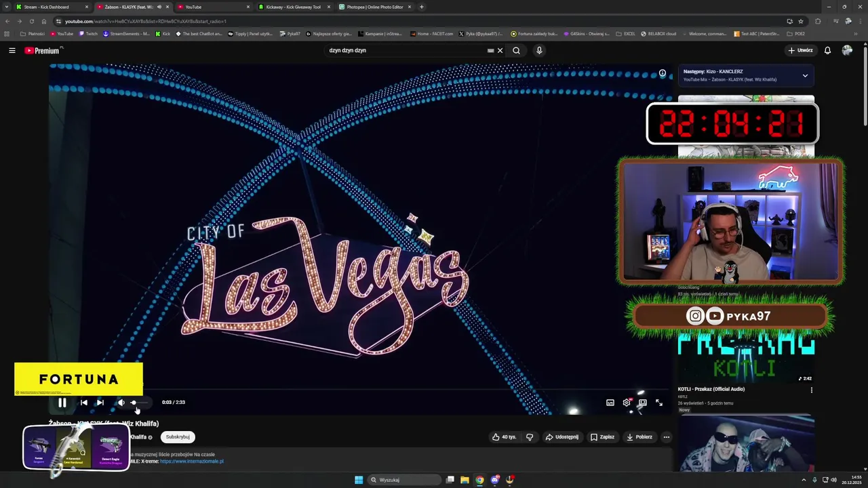Viewport: 868px width, 488px height.
Task: Go to the previous video in the player
Action: 83,403
